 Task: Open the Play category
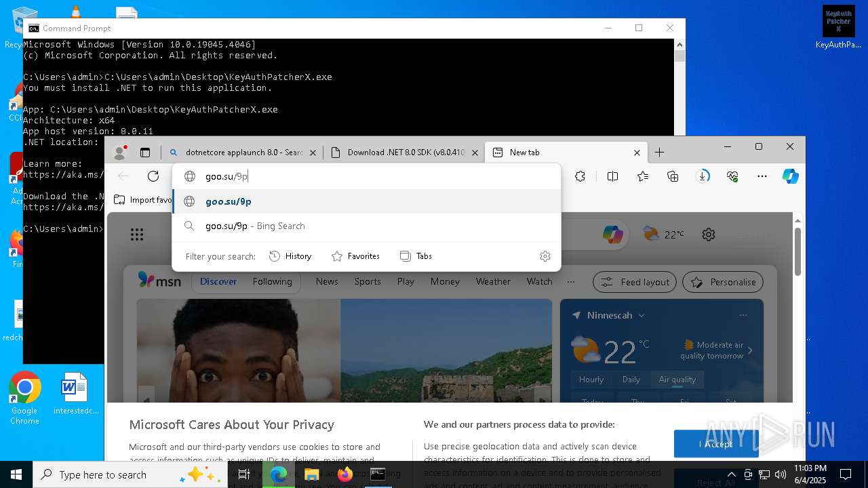pos(406,281)
